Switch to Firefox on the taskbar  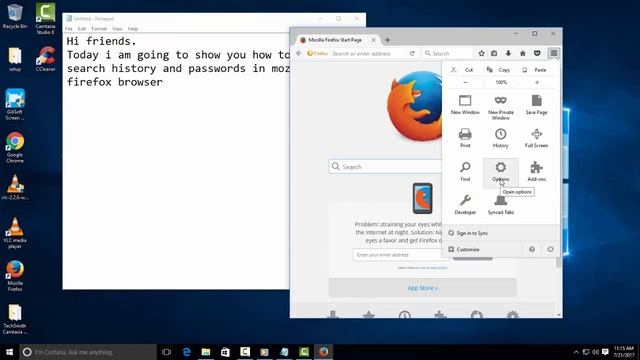tap(324, 352)
